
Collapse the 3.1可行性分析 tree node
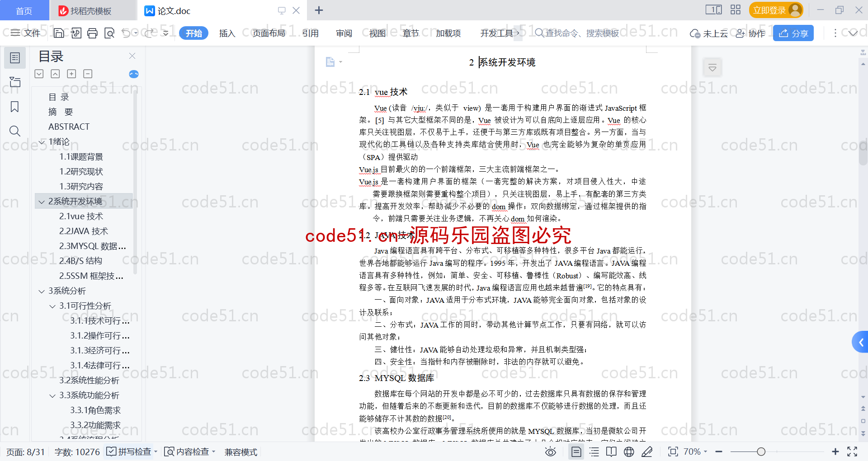click(x=52, y=306)
